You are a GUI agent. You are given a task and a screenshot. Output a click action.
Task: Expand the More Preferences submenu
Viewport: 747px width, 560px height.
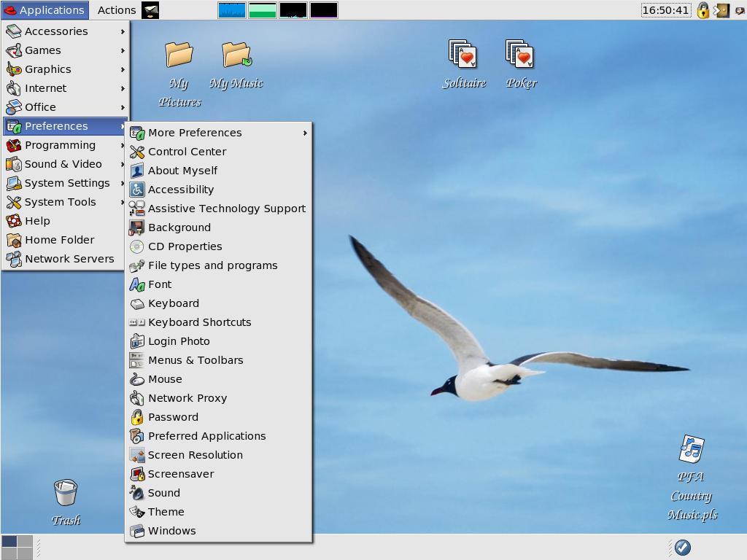219,133
